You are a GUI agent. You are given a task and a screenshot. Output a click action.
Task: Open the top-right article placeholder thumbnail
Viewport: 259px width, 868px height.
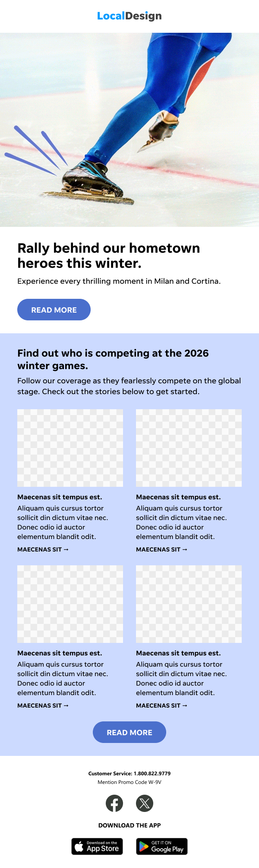[189, 448]
